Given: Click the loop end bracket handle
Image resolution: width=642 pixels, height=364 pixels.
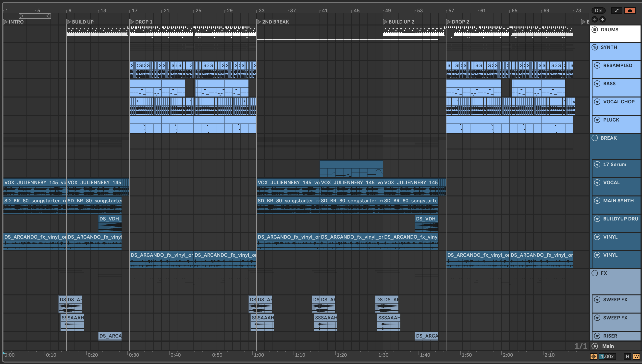Looking at the screenshot, I should tap(49, 16).
